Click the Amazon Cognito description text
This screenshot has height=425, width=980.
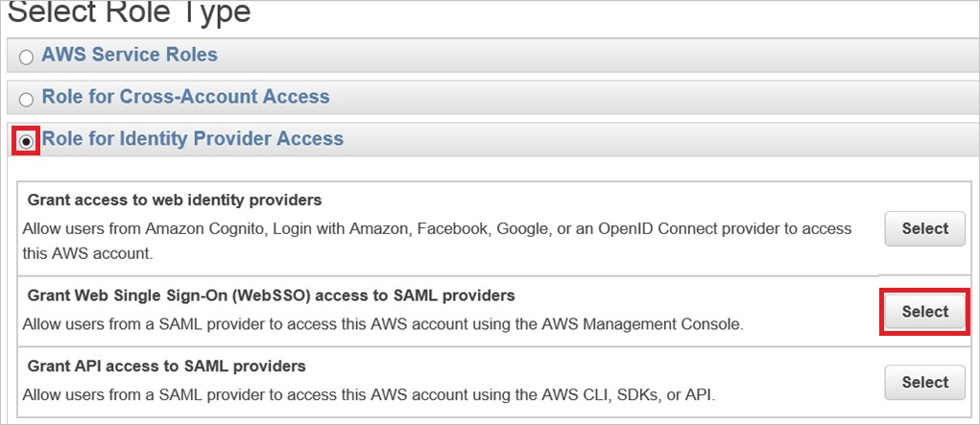point(437,228)
